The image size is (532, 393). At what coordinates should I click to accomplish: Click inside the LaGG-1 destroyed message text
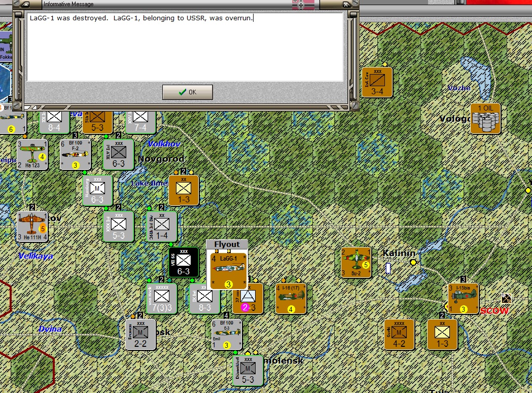(x=141, y=18)
